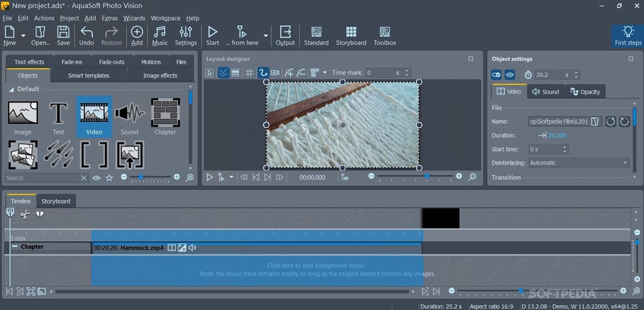Open the layout alignment dropdown arrow
644x310 pixels.
[325, 73]
